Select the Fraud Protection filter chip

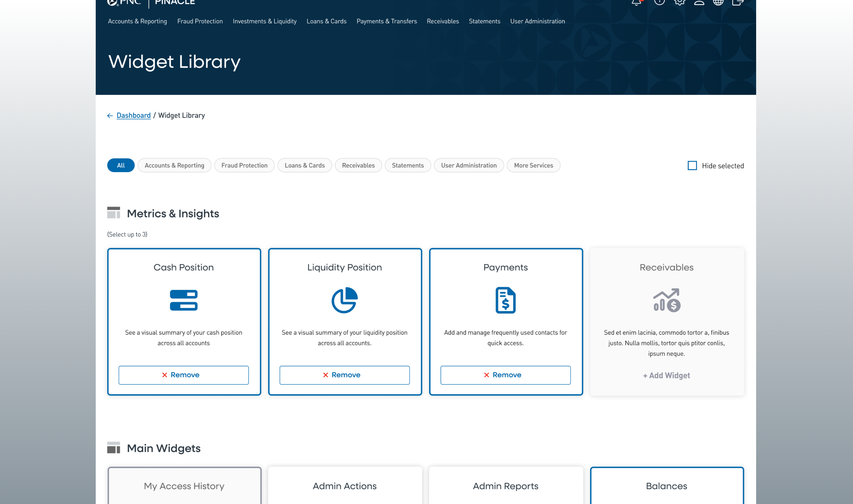click(x=244, y=165)
